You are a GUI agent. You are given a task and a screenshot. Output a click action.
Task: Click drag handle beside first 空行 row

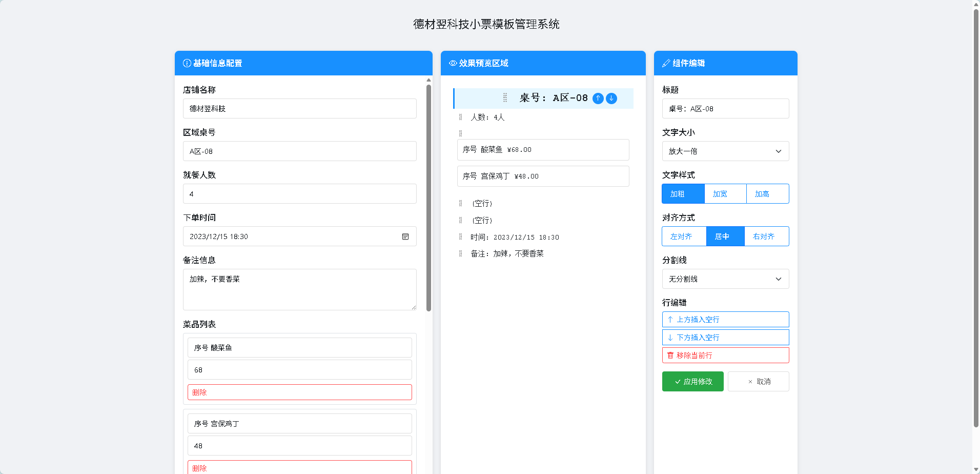pos(460,204)
